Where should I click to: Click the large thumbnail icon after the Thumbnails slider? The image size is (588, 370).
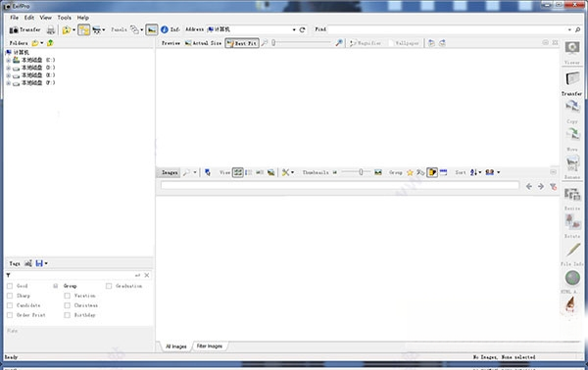coord(378,172)
